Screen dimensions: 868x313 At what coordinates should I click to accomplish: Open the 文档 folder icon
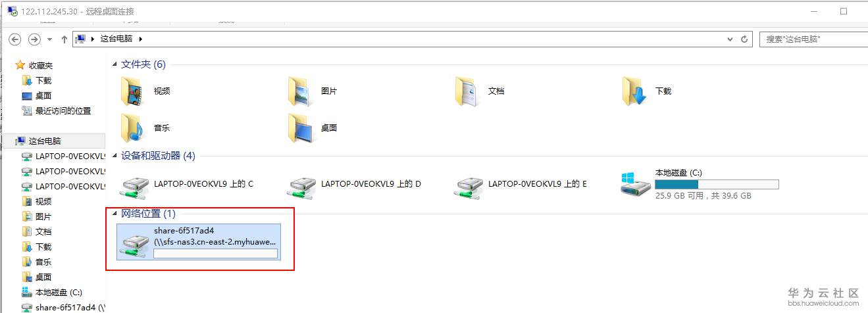[467, 91]
